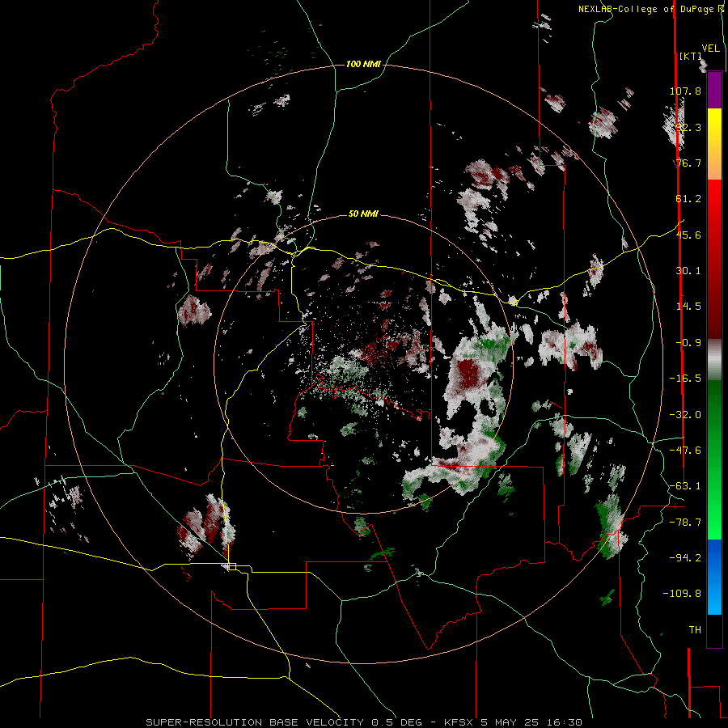Pick the gray near-zero segment of color bar
This screenshot has width=728, height=728.
(x=714, y=360)
